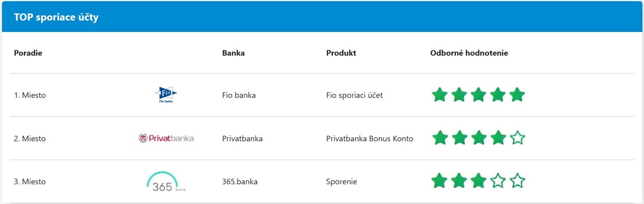Click the Privatbanka bank name text
The height and width of the screenshot is (204, 644).
tap(242, 138)
